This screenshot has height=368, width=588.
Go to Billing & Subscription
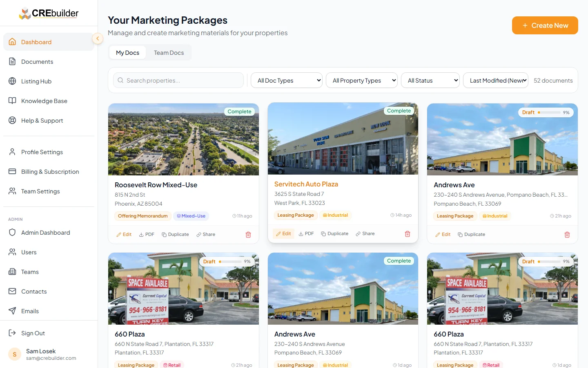[50, 172]
